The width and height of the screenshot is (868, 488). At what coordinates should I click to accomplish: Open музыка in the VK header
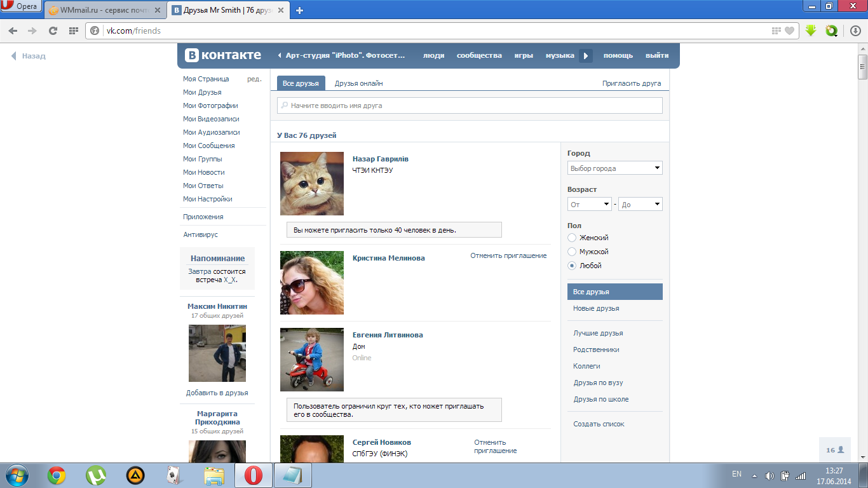click(560, 55)
